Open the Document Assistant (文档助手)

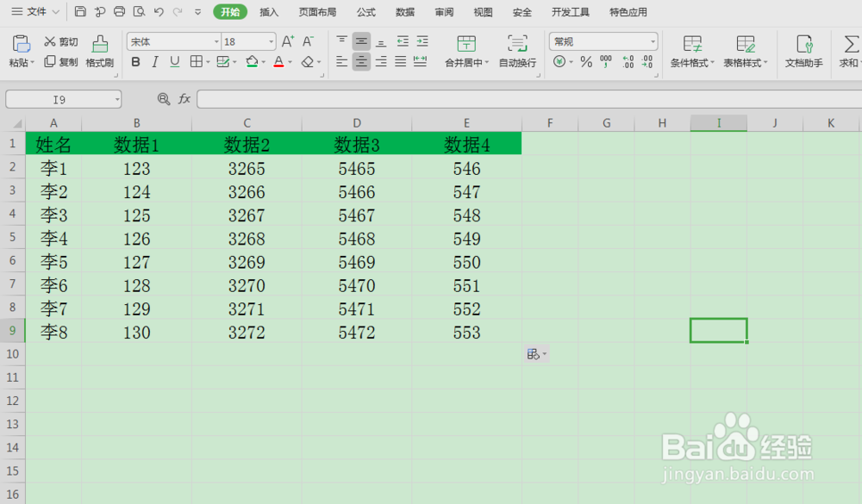tap(803, 51)
